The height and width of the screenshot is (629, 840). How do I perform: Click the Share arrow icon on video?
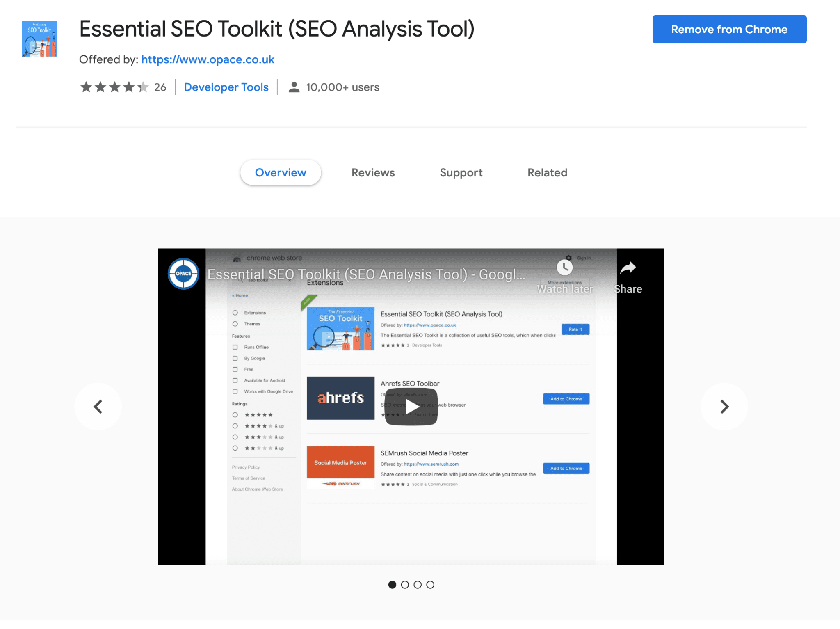click(628, 268)
